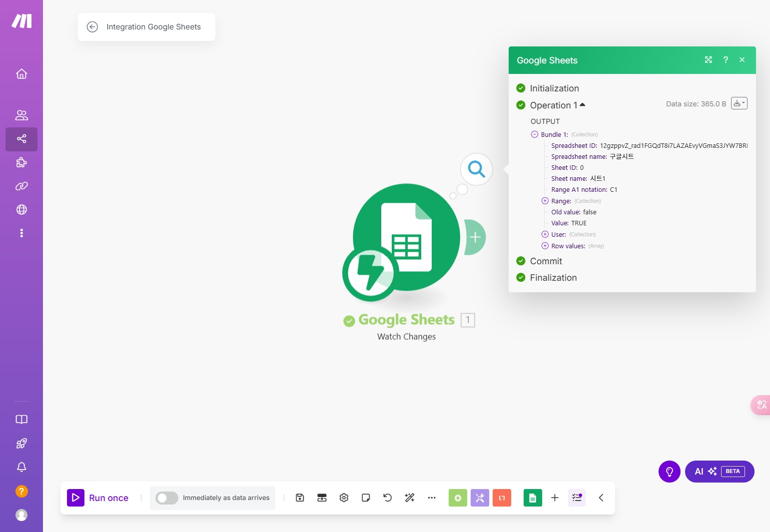The image size is (770, 532).
Task: Click the Initialization step
Action: coord(555,88)
